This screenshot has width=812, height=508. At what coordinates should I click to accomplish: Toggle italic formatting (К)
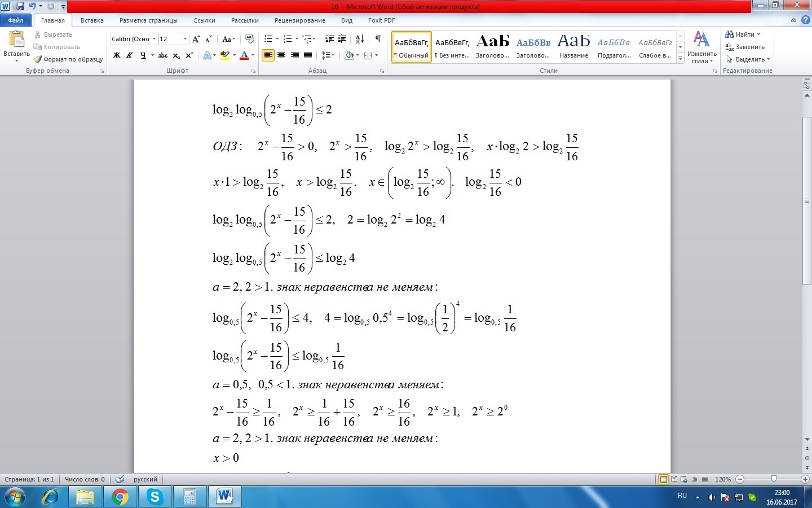point(130,55)
